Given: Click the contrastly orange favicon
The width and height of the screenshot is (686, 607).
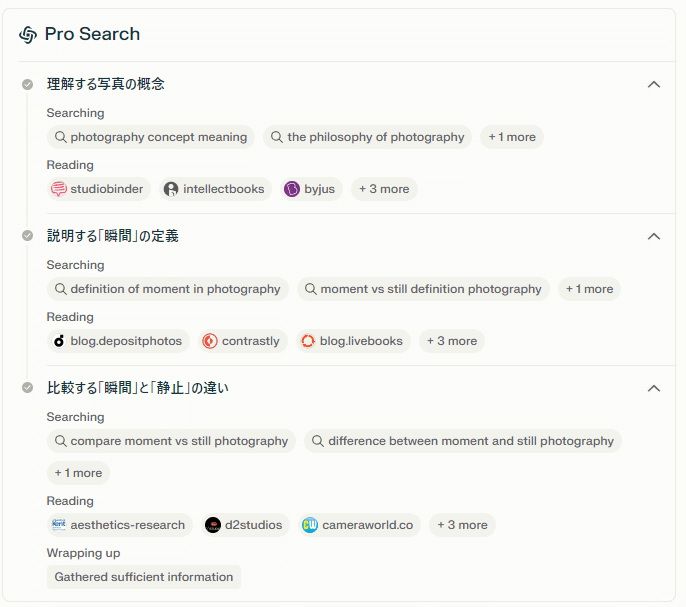Looking at the screenshot, I should tap(210, 341).
